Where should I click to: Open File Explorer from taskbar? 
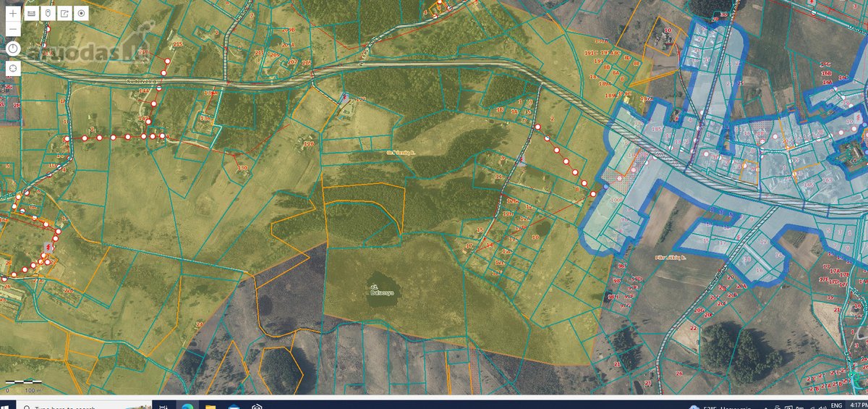[x=210, y=406]
